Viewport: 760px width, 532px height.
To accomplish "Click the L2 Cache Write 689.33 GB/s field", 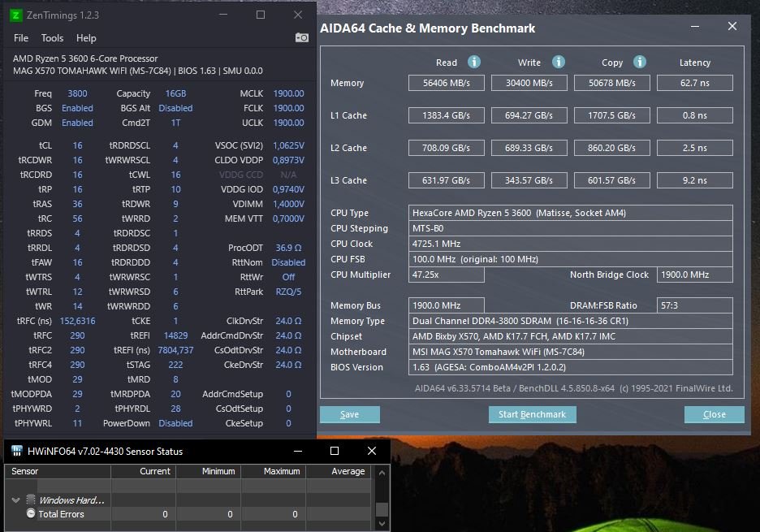I will [529, 148].
